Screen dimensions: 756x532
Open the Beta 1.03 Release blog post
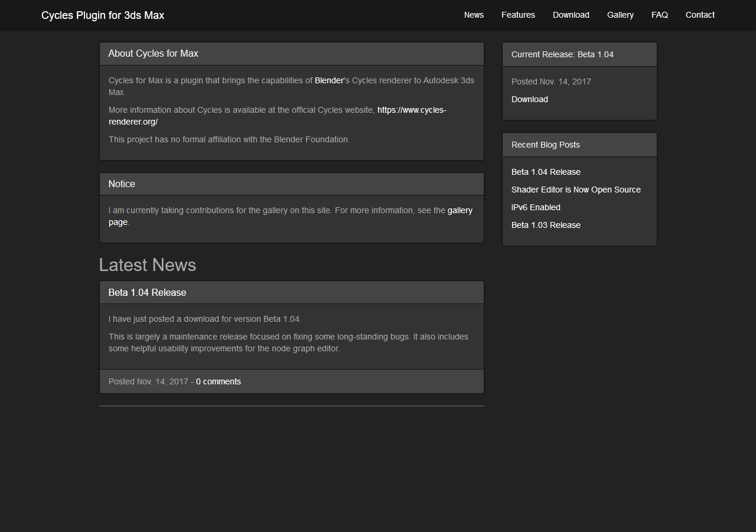546,225
